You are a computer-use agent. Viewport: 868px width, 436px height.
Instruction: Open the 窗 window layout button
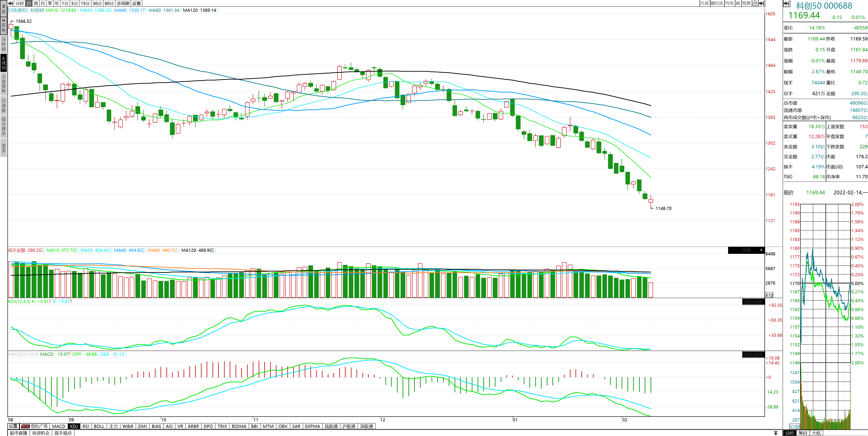coord(738,3)
